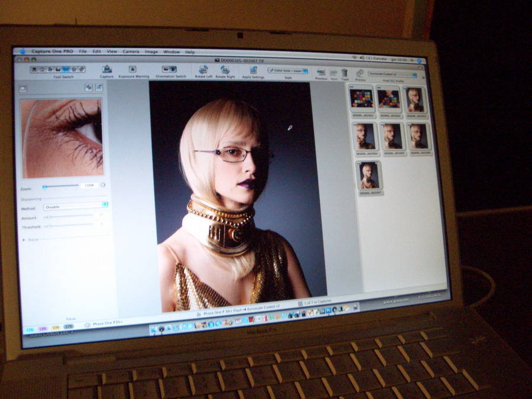Open the sharpening Method dropdown
The image size is (532, 399).
click(x=75, y=206)
